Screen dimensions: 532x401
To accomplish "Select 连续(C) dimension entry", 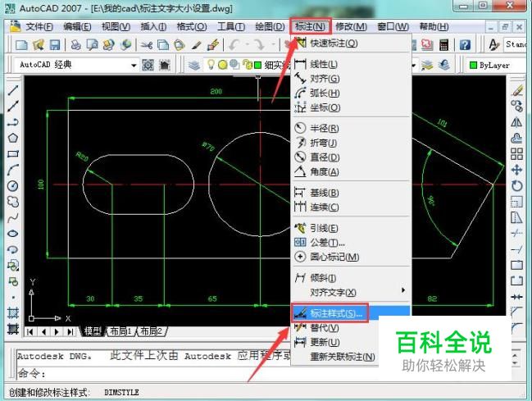I will coord(351,207).
